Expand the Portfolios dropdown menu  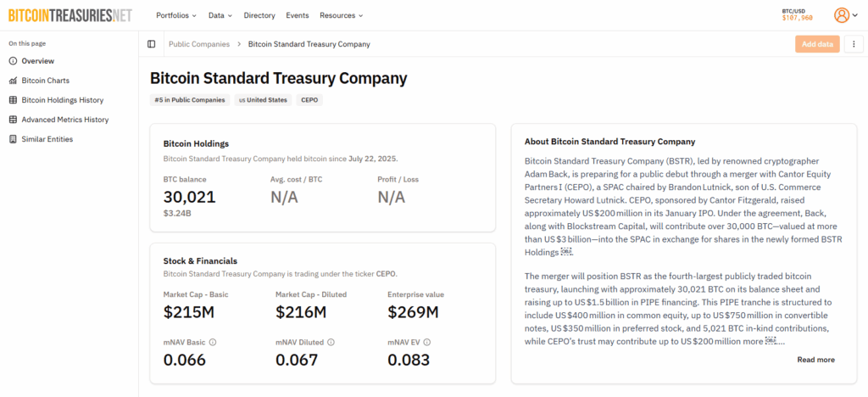point(176,15)
